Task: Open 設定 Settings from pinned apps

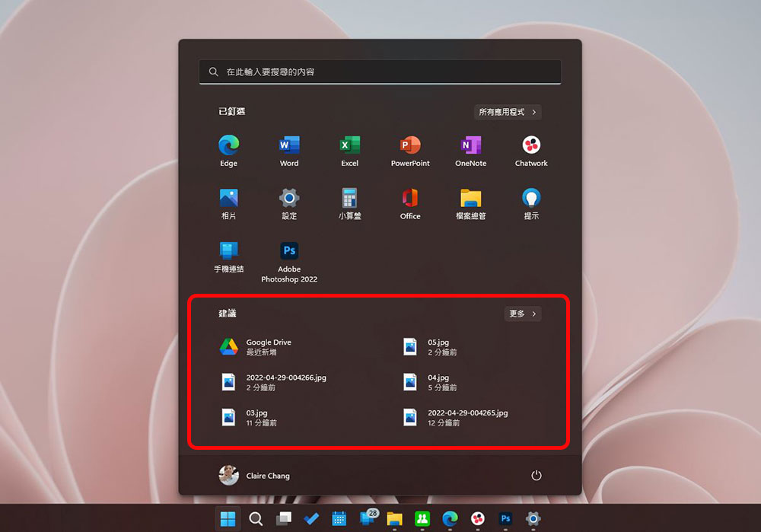Action: [289, 204]
